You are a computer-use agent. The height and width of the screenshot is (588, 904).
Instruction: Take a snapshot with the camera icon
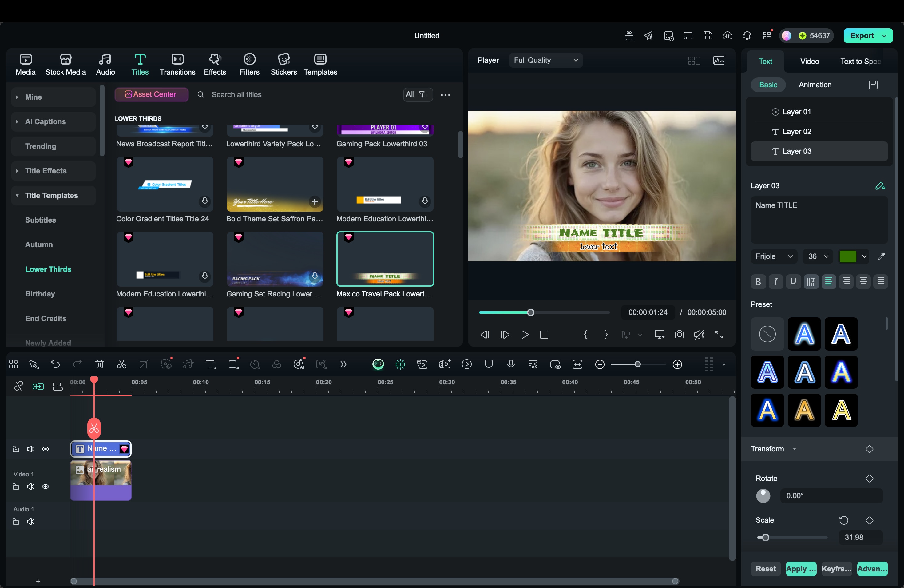tap(679, 334)
